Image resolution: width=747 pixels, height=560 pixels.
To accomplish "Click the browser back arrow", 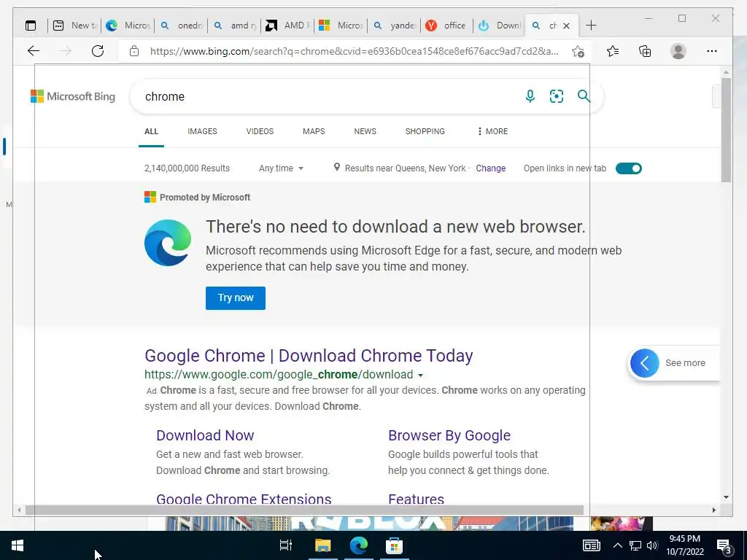I will 34,51.
